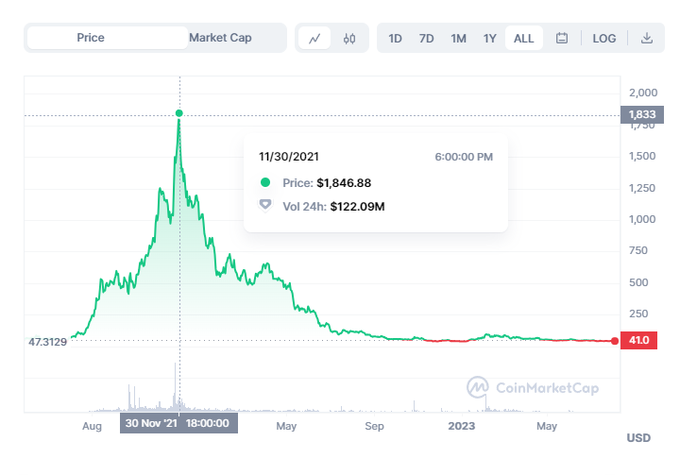Select the line chart view icon
Image resolution: width=680 pixels, height=475 pixels.
click(314, 38)
